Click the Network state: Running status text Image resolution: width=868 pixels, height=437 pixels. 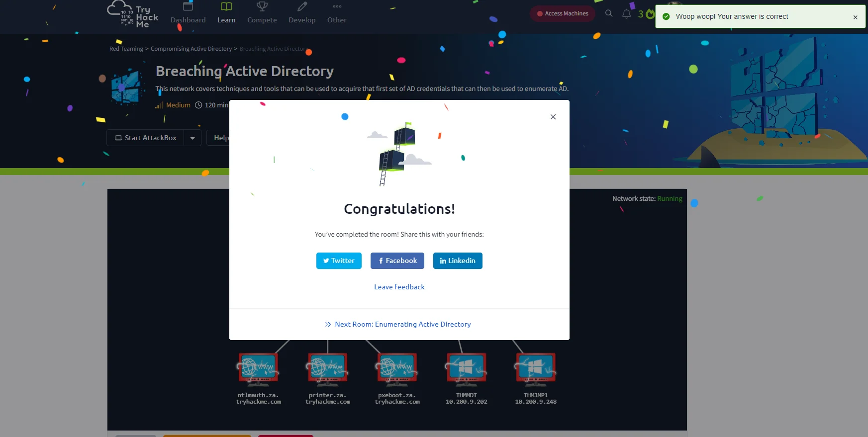coord(647,198)
